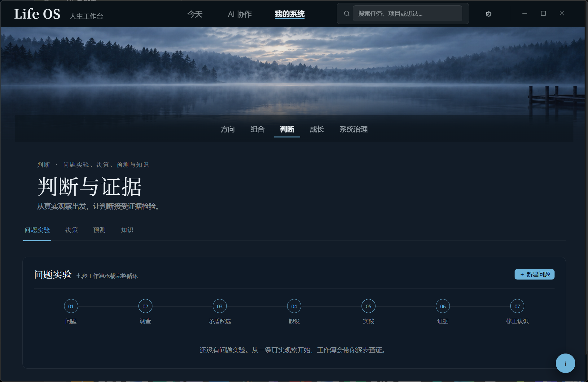Select step 03 矛盾候选 circle
The width and height of the screenshot is (588, 382).
point(220,306)
